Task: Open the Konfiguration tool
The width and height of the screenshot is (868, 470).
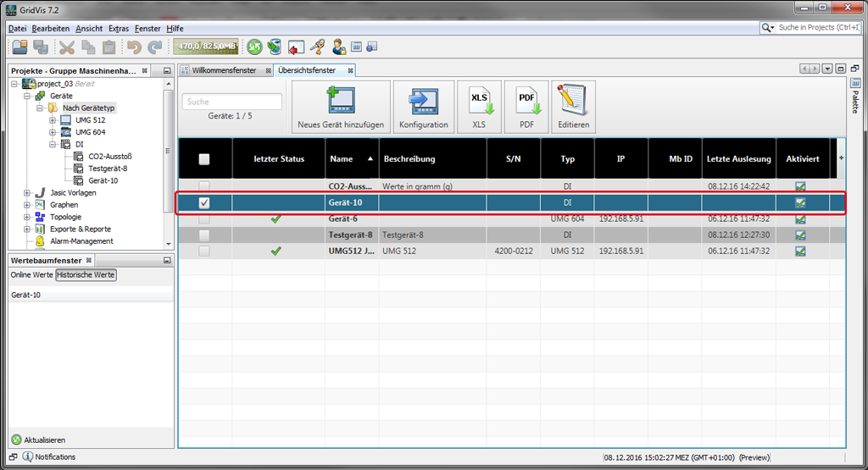Action: point(423,101)
